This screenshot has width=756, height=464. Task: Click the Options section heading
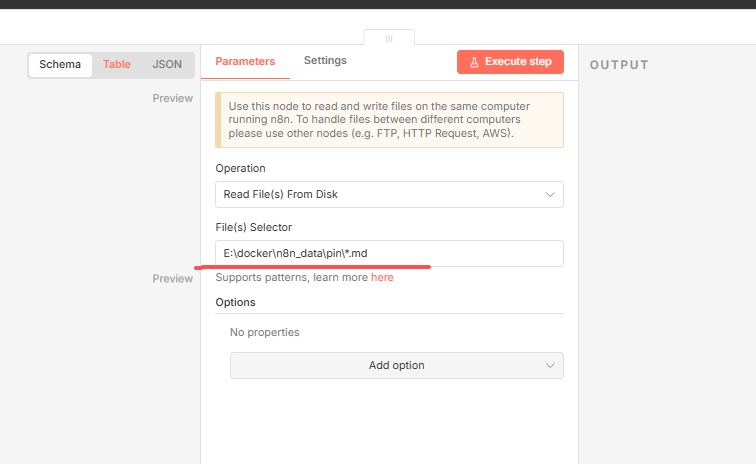tap(235, 302)
